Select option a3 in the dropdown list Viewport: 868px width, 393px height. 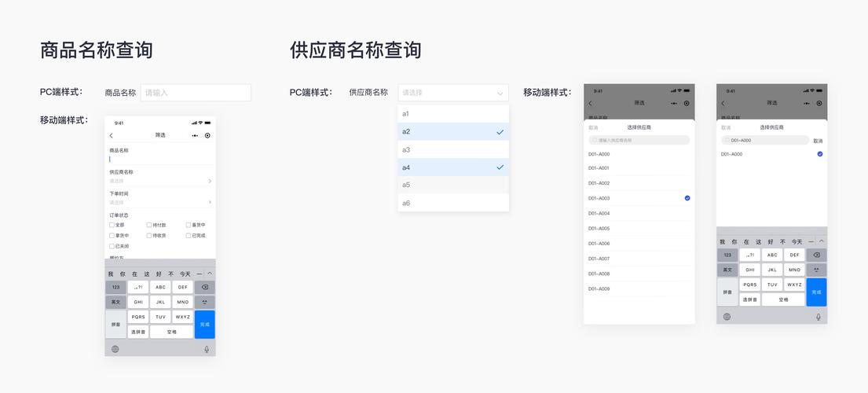point(453,149)
